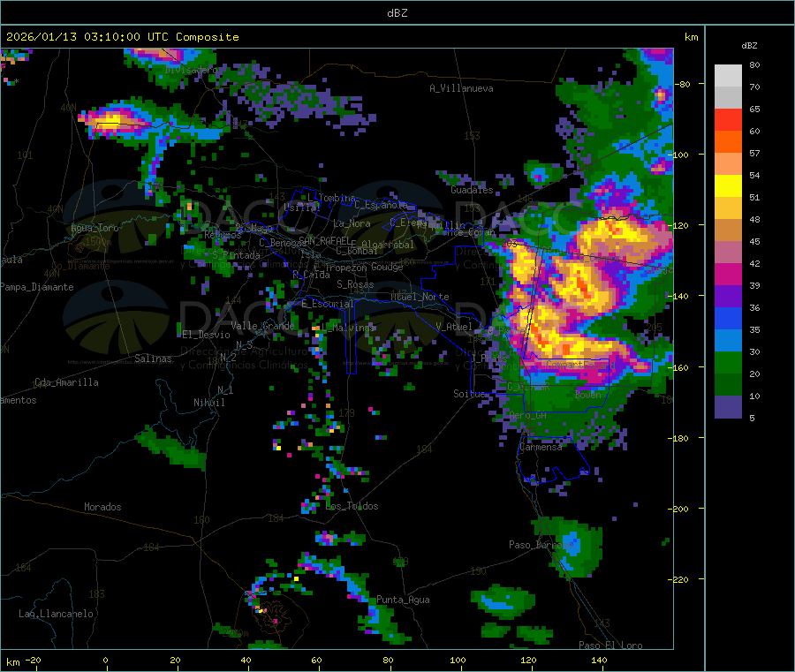Click the red 60-65 dBZ legend band
The width and height of the screenshot is (795, 672).
(728, 120)
